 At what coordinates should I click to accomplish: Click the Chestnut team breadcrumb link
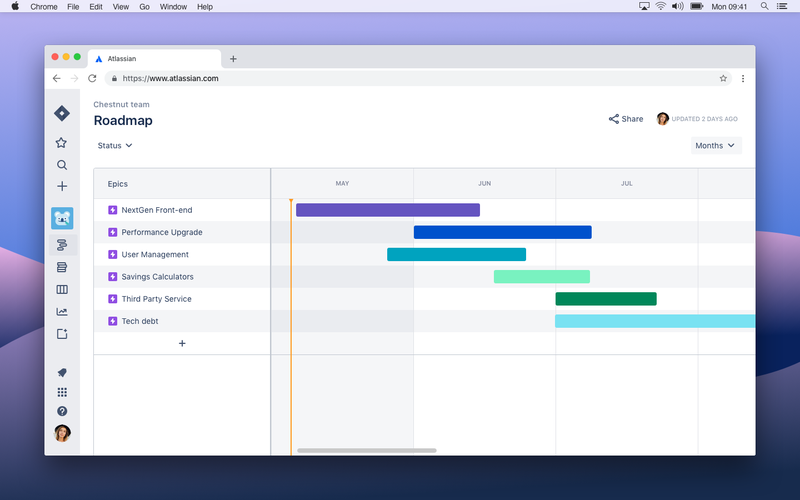pyautogui.click(x=121, y=104)
